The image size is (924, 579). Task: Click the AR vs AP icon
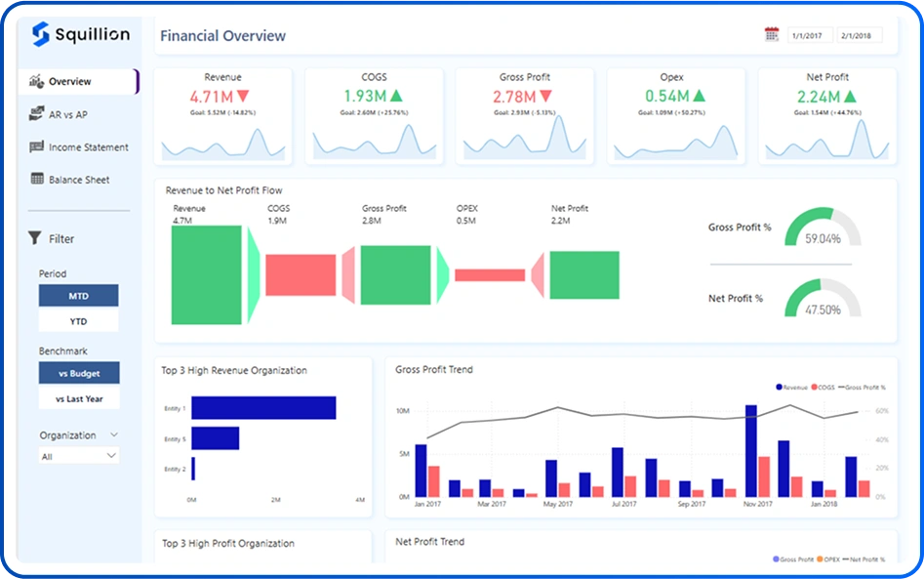(37, 115)
